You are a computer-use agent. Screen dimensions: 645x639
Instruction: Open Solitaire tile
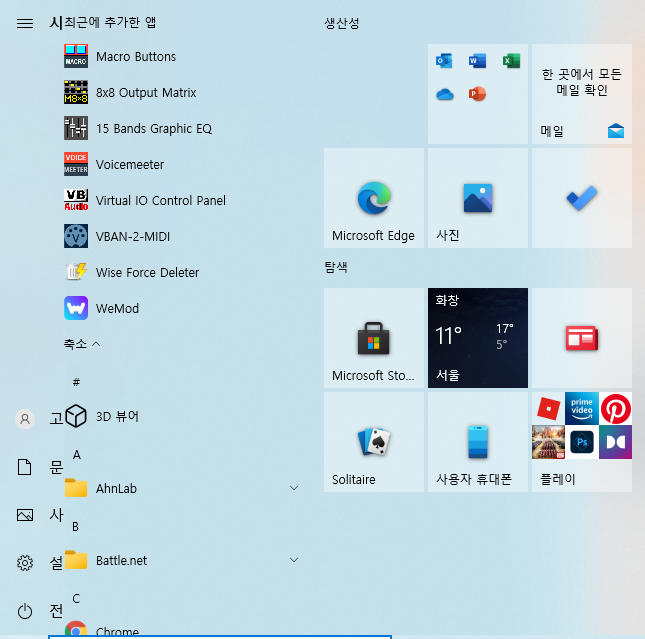[x=374, y=442]
